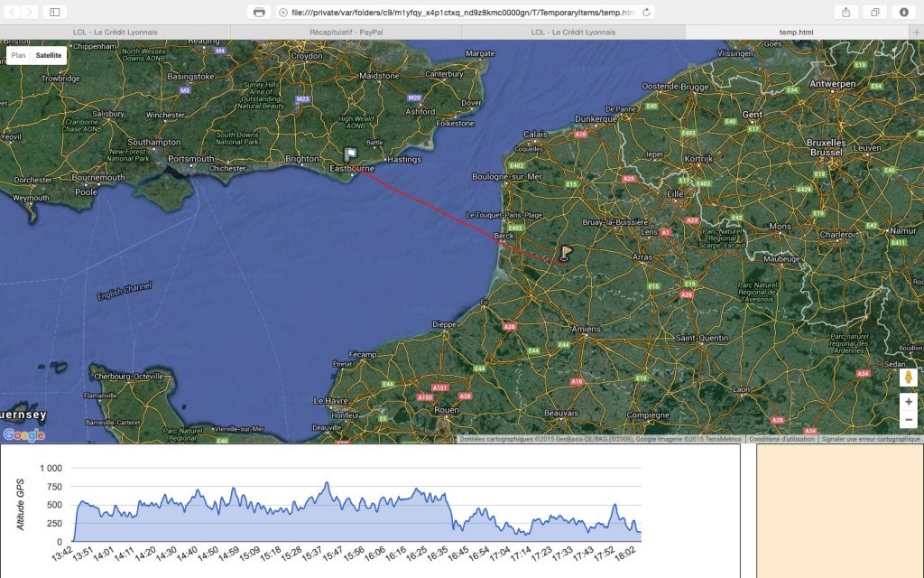Click the M4 motorway shield near Reading
The width and height of the screenshot is (924, 578).
(x=220, y=51)
